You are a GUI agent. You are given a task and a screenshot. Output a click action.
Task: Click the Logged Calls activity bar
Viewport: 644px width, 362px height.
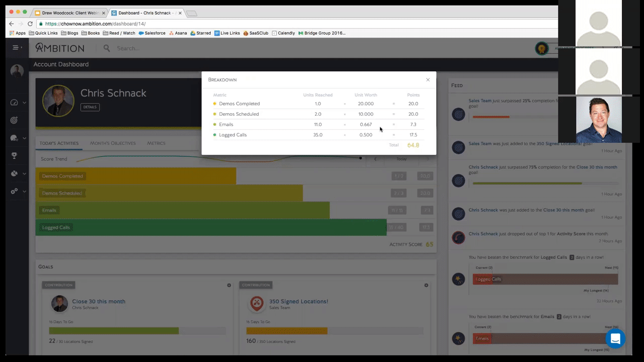[x=211, y=227]
